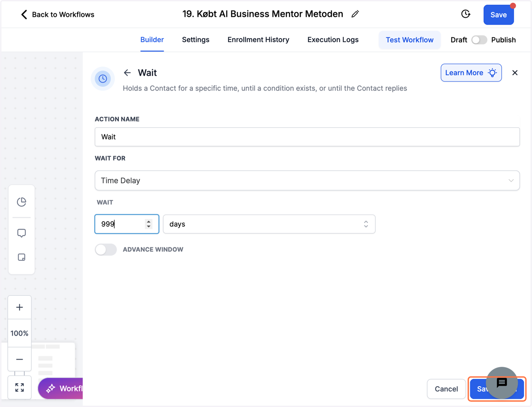This screenshot has width=532, height=407.
Task: Click the back arrow beside Wait
Action: tap(127, 73)
